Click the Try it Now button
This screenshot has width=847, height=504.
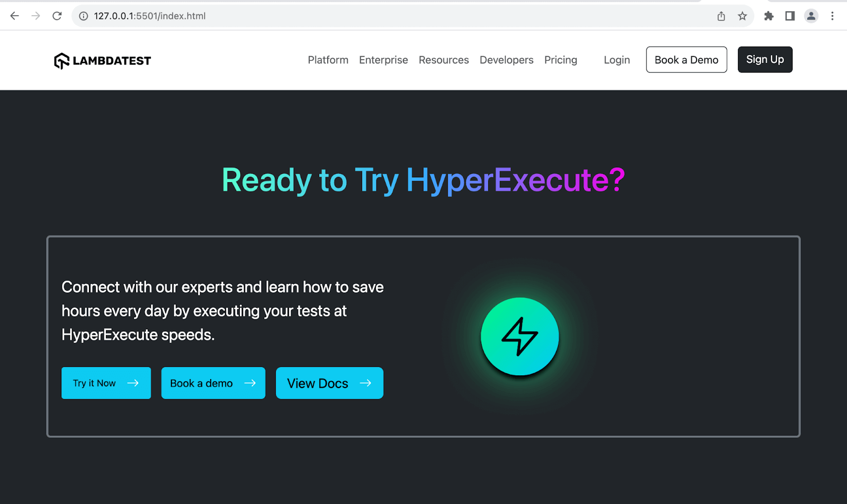(106, 383)
